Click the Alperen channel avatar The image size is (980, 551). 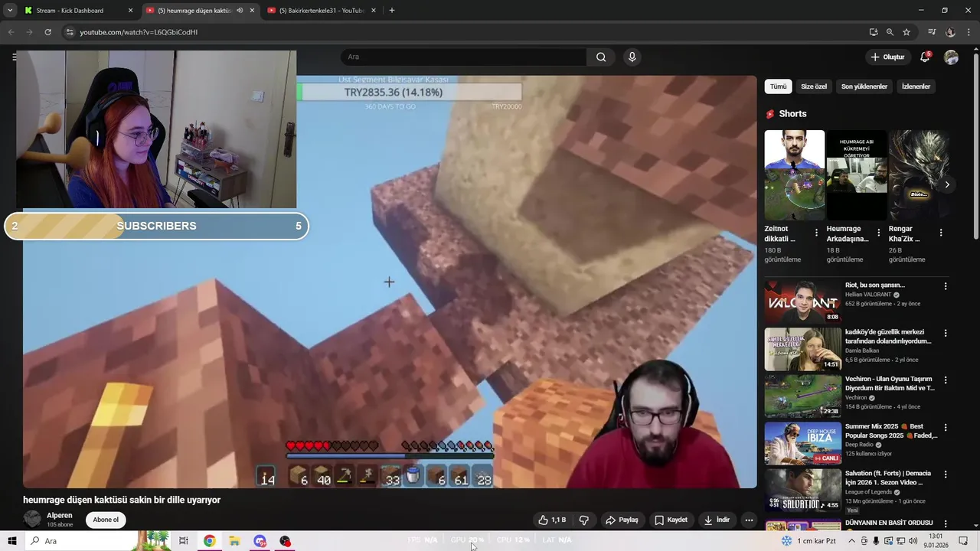click(32, 520)
